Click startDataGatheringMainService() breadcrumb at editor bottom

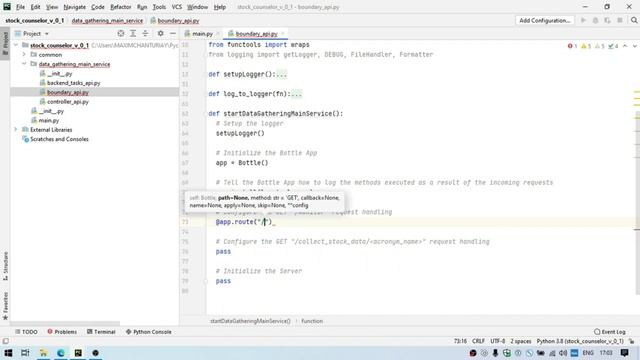(x=250, y=321)
